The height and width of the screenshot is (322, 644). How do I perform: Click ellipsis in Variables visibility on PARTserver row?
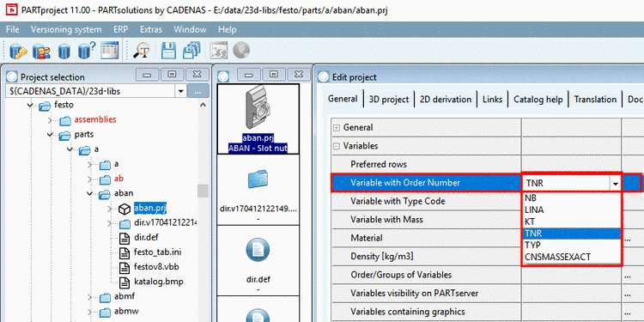tap(627, 294)
